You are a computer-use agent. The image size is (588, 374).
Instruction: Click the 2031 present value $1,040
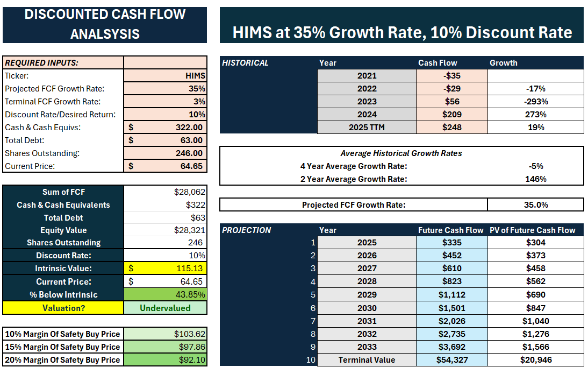coord(536,321)
